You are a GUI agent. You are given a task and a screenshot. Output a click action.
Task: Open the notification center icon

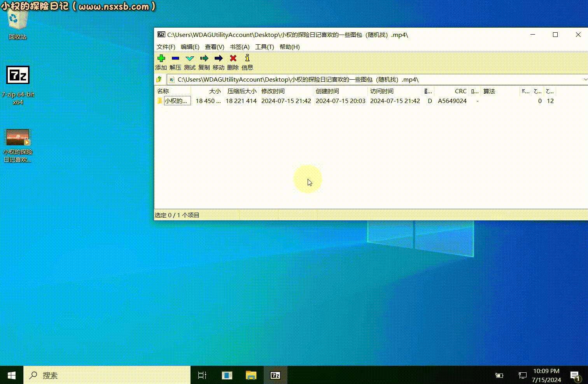click(575, 375)
